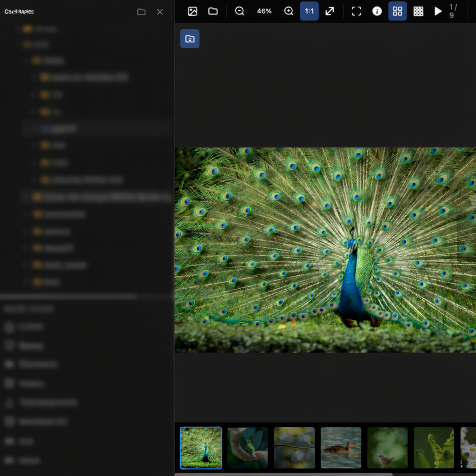Click the 46% zoom level field
The width and height of the screenshot is (476, 476).
(264, 11)
